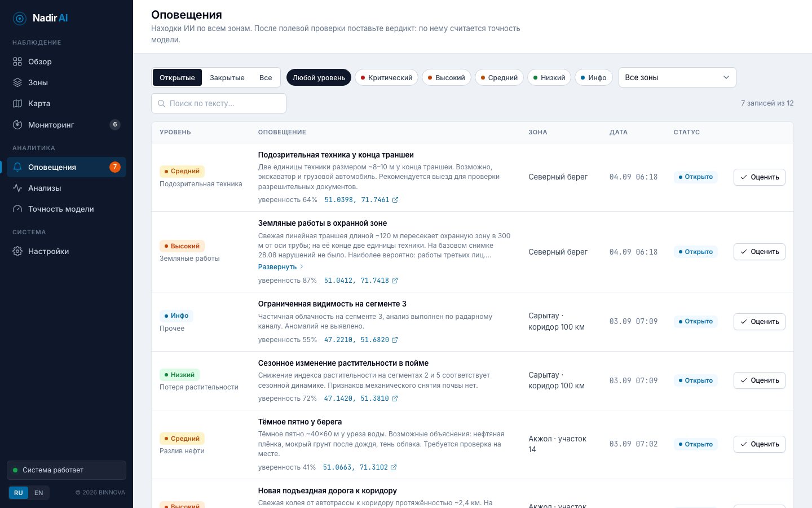This screenshot has height=508, width=812.
Task: Expand the Земляные работы alert description
Action: pyautogui.click(x=281, y=267)
